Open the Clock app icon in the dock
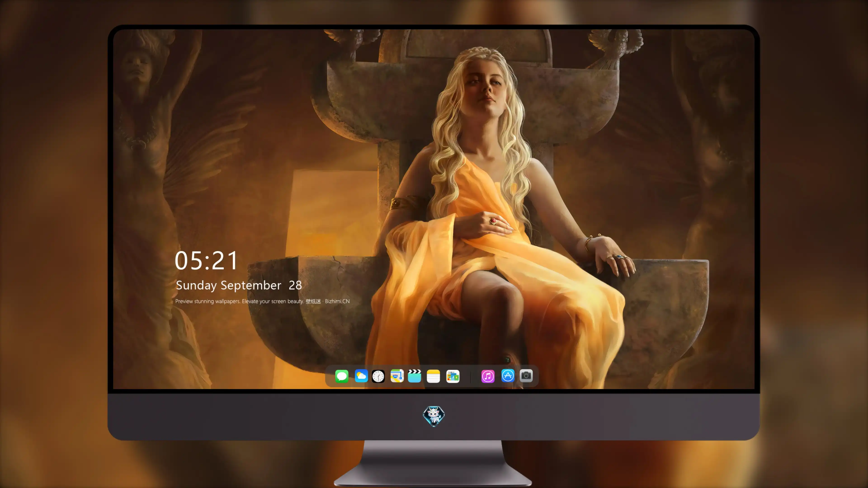Viewport: 868px width, 488px height. point(378,376)
